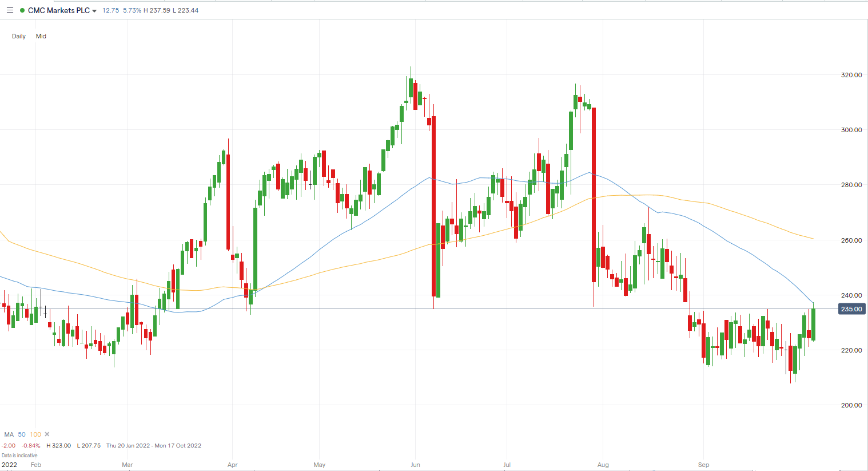Select the orange 100-period MA setting
The width and height of the screenshot is (868, 471).
point(34,434)
